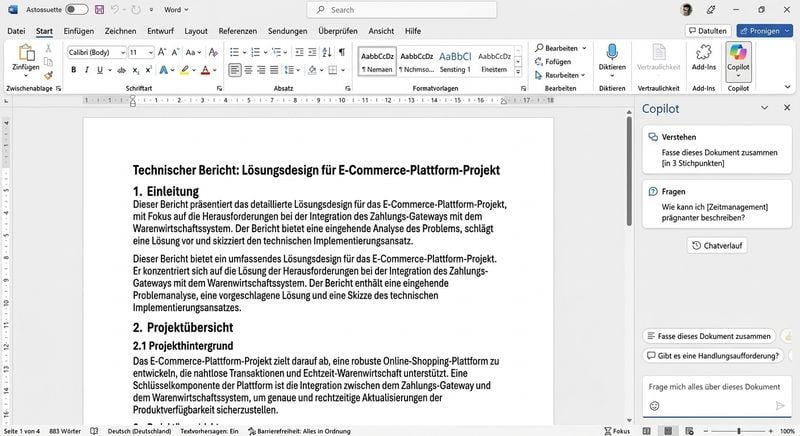Click the Fokus mode button

click(x=617, y=431)
